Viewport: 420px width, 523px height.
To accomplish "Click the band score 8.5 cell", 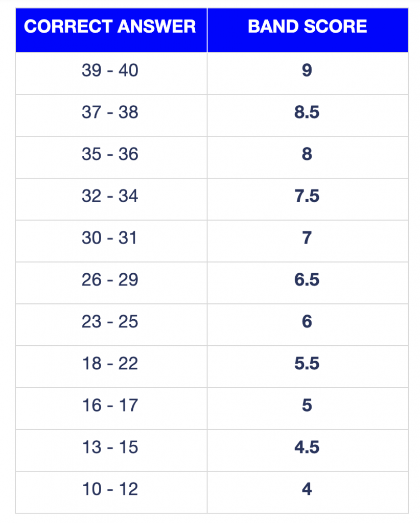I will 308,115.
